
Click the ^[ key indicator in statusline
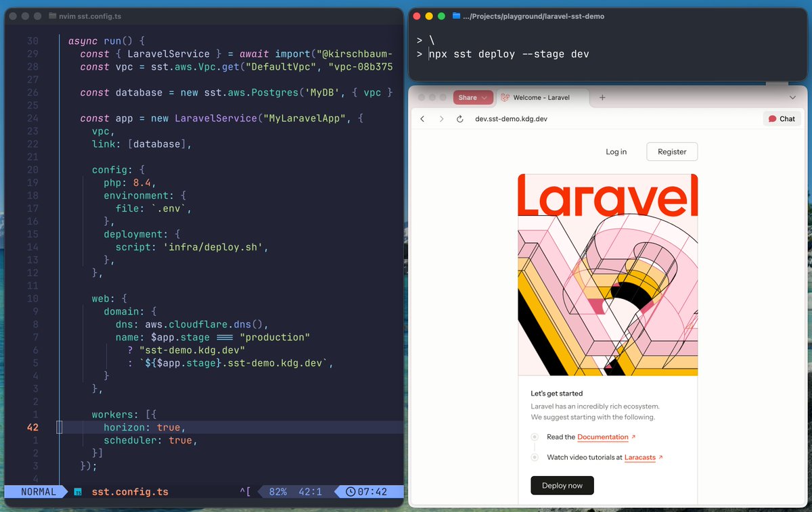[x=245, y=492]
